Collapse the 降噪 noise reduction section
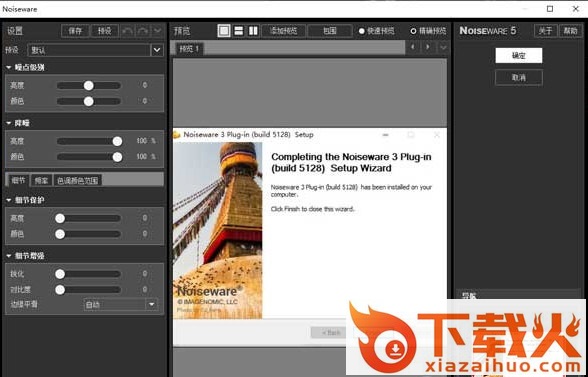The image size is (588, 377). pos(9,123)
